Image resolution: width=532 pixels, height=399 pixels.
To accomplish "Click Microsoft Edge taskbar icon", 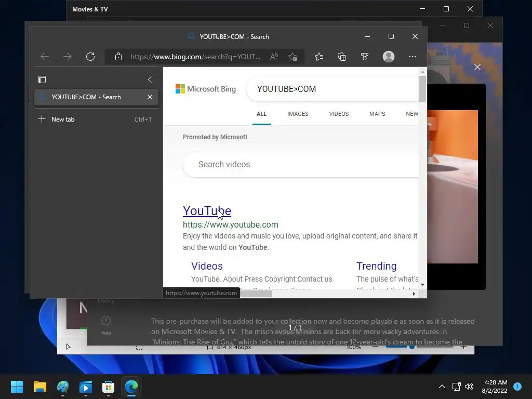I will (x=131, y=387).
